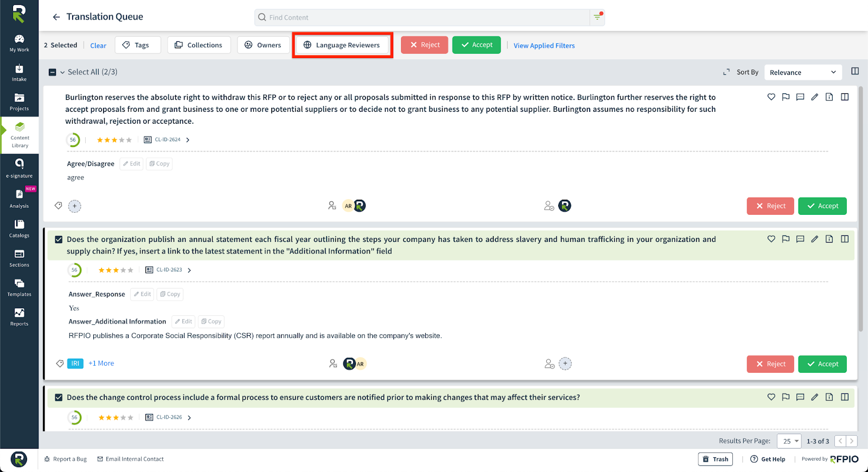The width and height of the screenshot is (868, 472).
Task: Accept the slavery statement question translation
Action: pyautogui.click(x=822, y=364)
